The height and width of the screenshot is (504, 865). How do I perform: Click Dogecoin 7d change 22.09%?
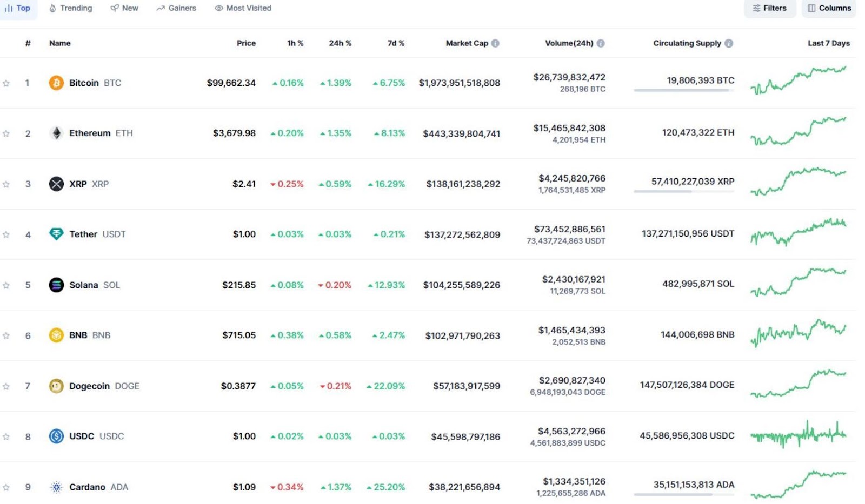click(x=385, y=386)
